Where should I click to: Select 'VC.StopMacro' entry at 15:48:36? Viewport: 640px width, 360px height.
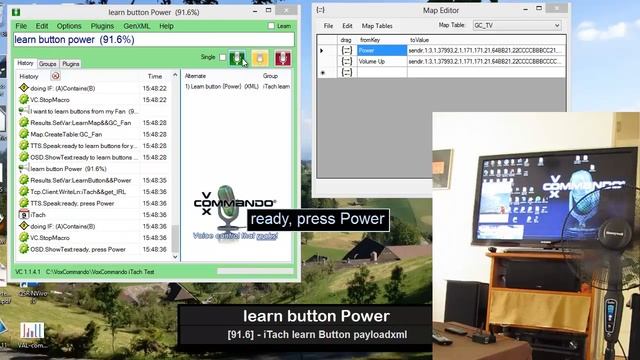(50, 238)
